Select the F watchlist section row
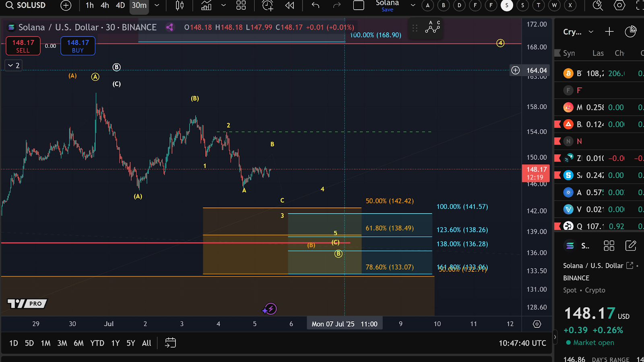Screen dimensions: 644x362 pos(599,91)
